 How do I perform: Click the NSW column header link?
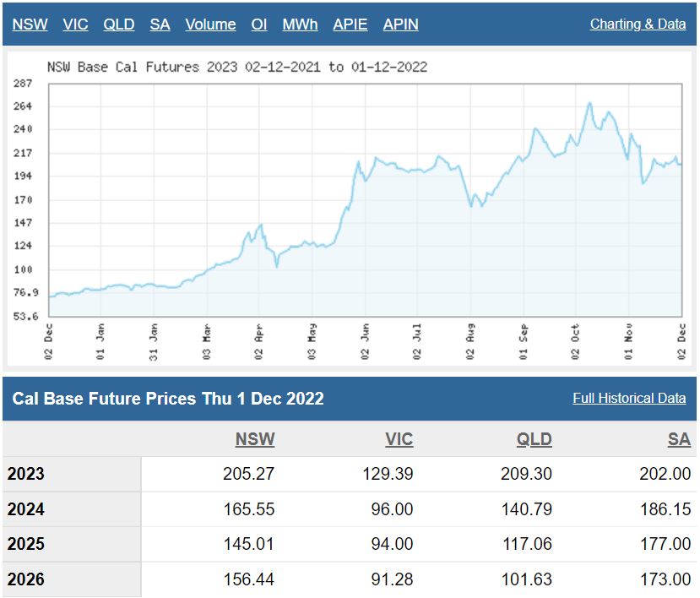coord(255,439)
